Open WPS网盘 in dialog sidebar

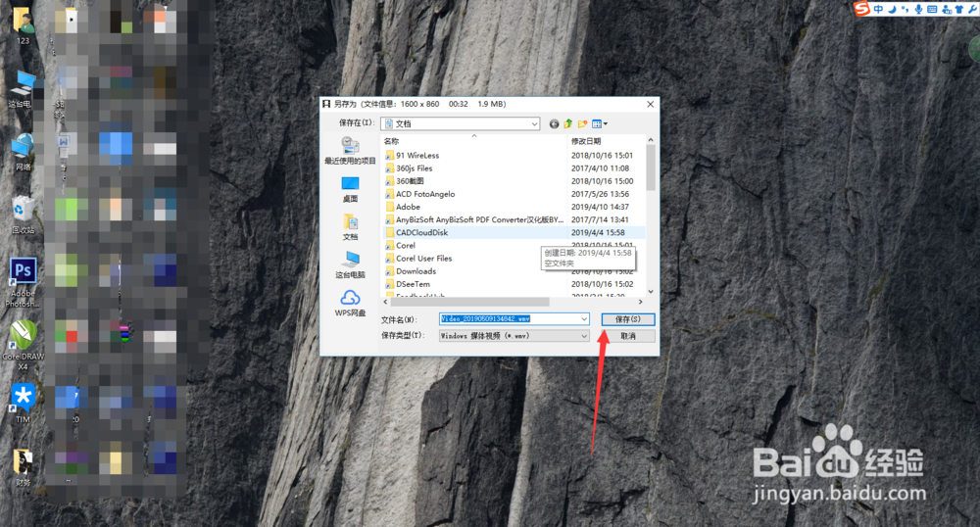click(350, 304)
